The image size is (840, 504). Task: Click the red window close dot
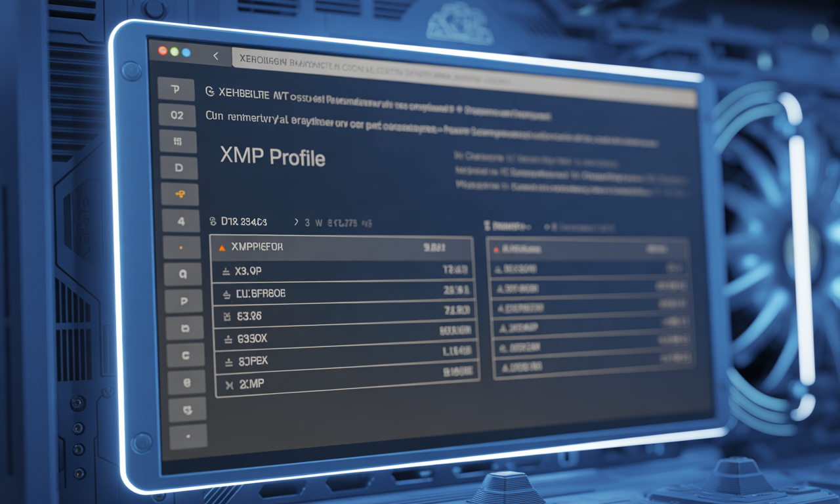click(x=163, y=51)
